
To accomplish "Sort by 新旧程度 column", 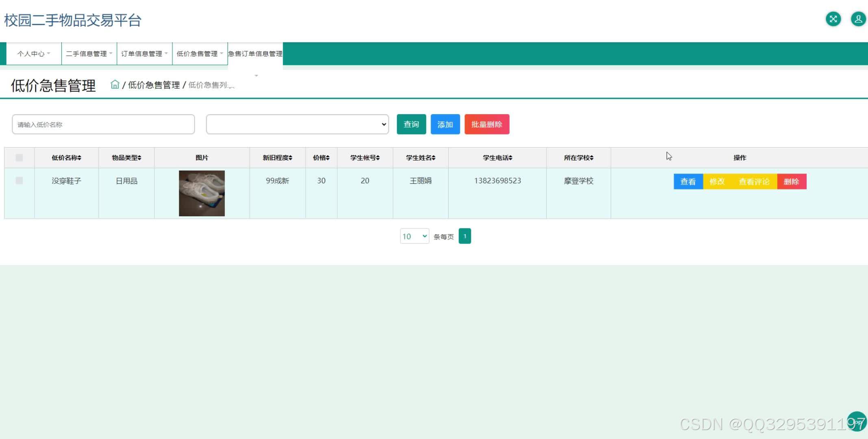I will click(x=278, y=158).
